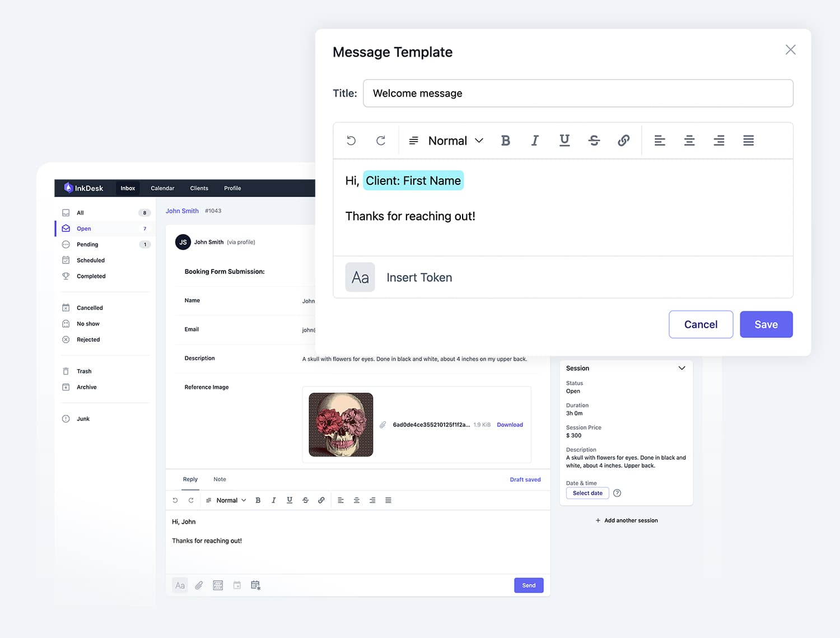Switch to the Note tab

(220, 479)
